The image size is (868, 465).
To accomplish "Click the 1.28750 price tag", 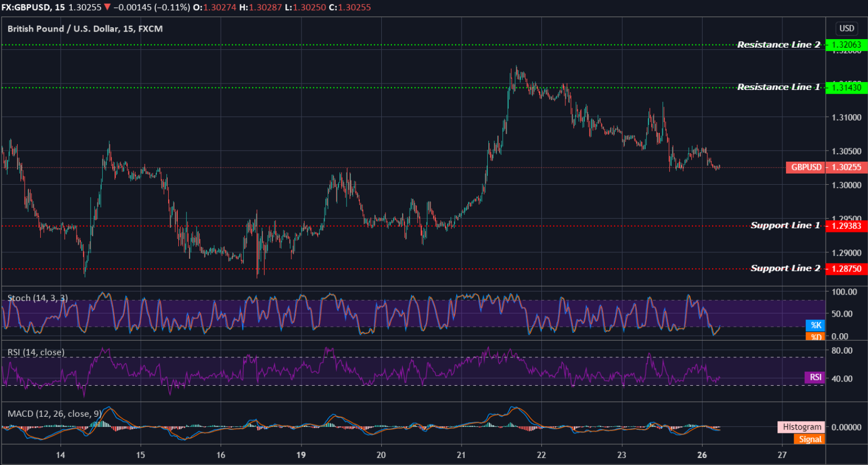I will pyautogui.click(x=846, y=269).
